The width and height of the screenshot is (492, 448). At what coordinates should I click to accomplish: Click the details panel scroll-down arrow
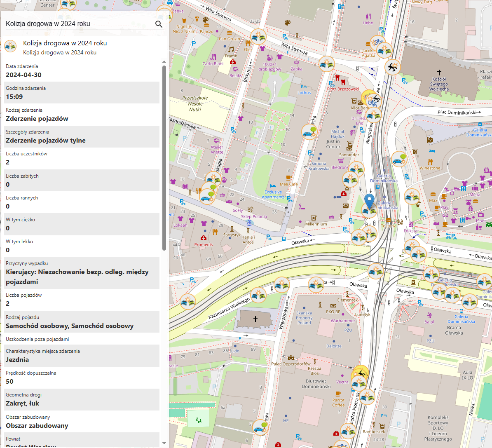(x=164, y=443)
